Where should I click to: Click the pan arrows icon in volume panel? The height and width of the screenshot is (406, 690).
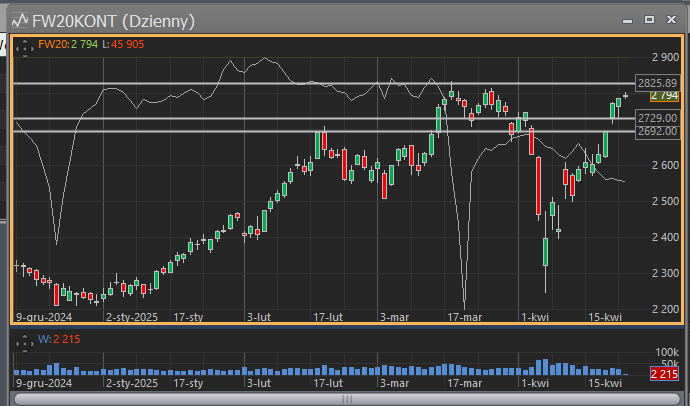pos(25,343)
